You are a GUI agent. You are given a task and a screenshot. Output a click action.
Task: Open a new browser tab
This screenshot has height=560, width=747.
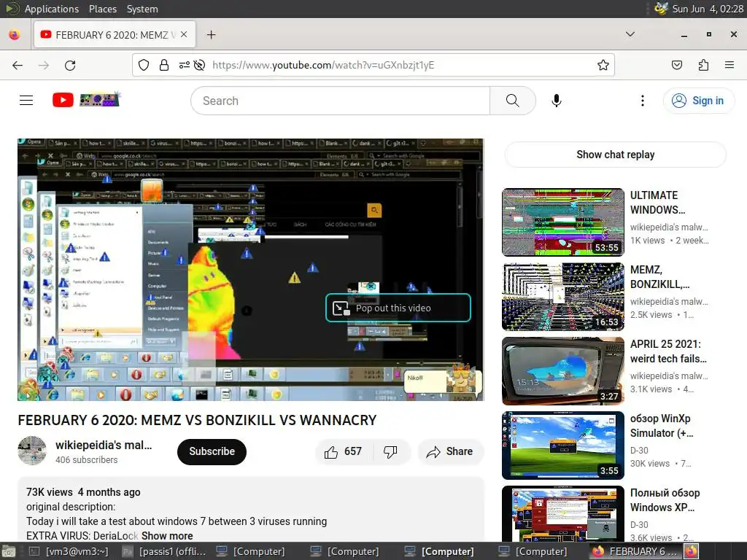(211, 35)
